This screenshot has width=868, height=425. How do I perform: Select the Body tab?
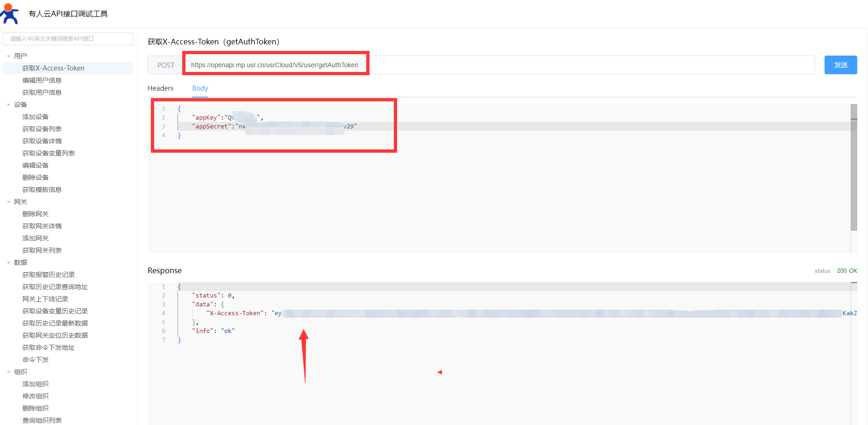200,88
